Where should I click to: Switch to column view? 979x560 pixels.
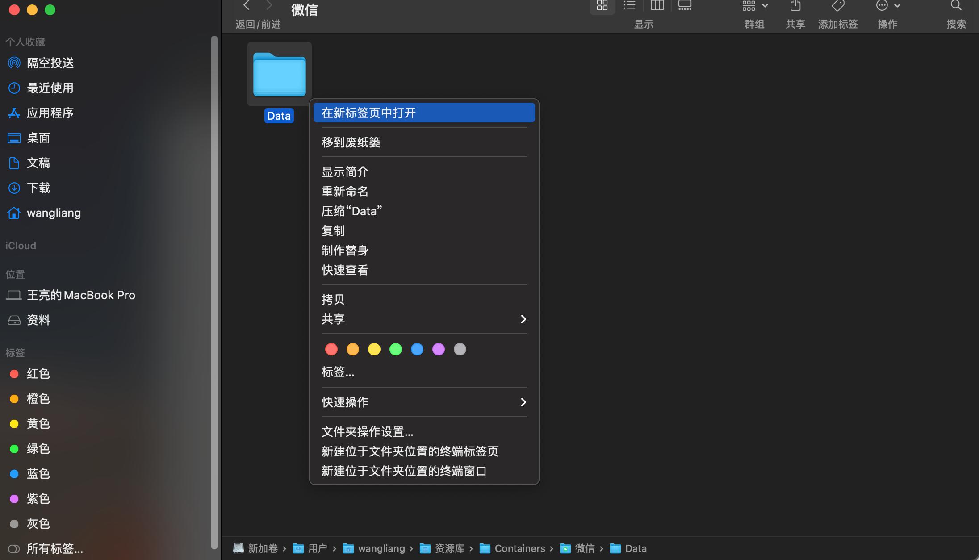657,6
